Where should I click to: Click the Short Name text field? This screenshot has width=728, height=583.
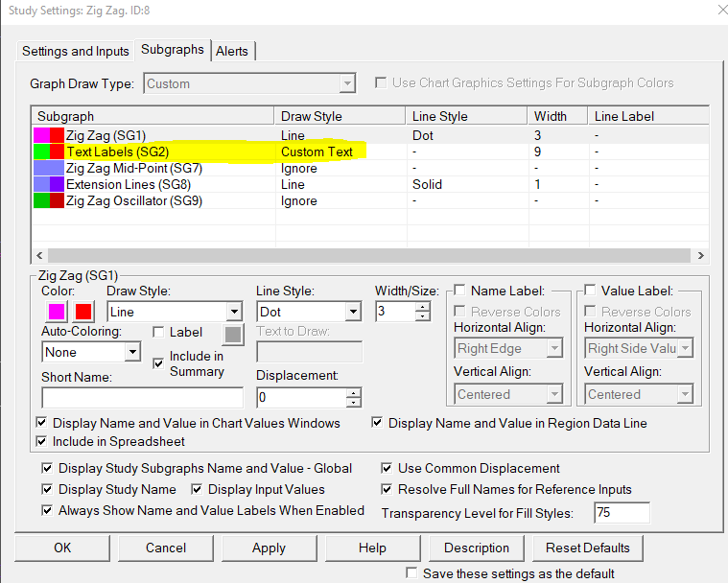tap(143, 398)
